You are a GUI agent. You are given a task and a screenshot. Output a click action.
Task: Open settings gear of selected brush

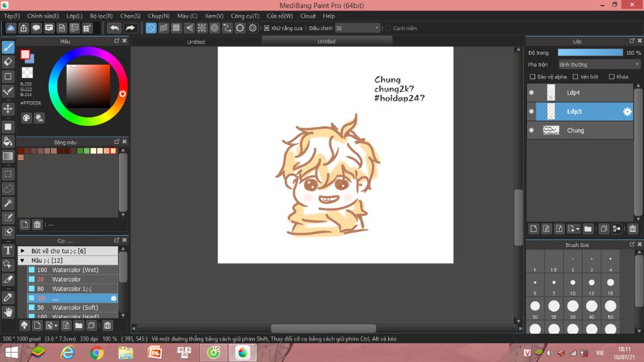click(x=113, y=299)
